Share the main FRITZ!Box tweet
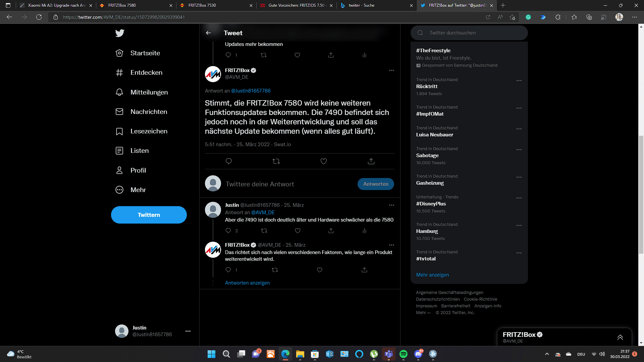Image resolution: width=644 pixels, height=362 pixels. (371, 161)
